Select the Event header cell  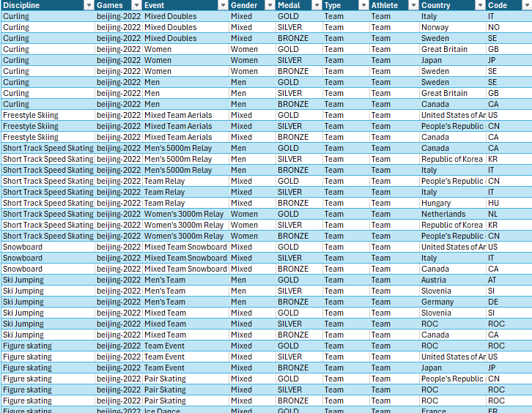point(185,5)
